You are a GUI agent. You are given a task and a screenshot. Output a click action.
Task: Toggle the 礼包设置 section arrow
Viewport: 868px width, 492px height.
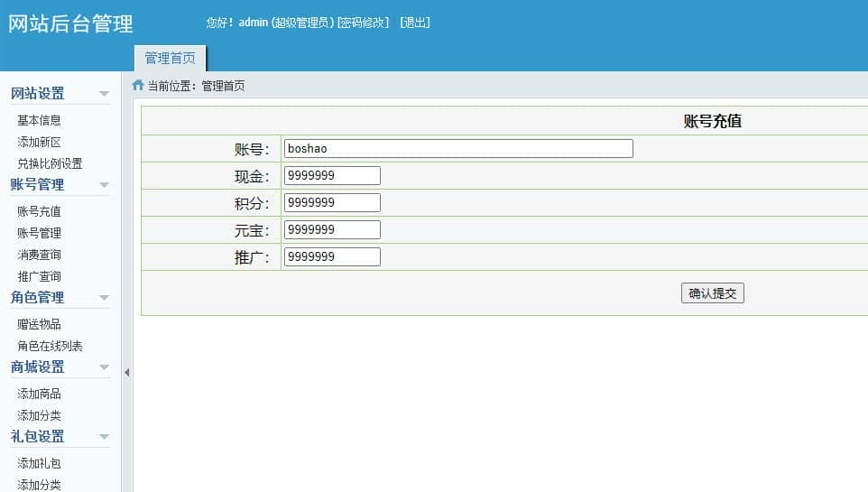(104, 437)
